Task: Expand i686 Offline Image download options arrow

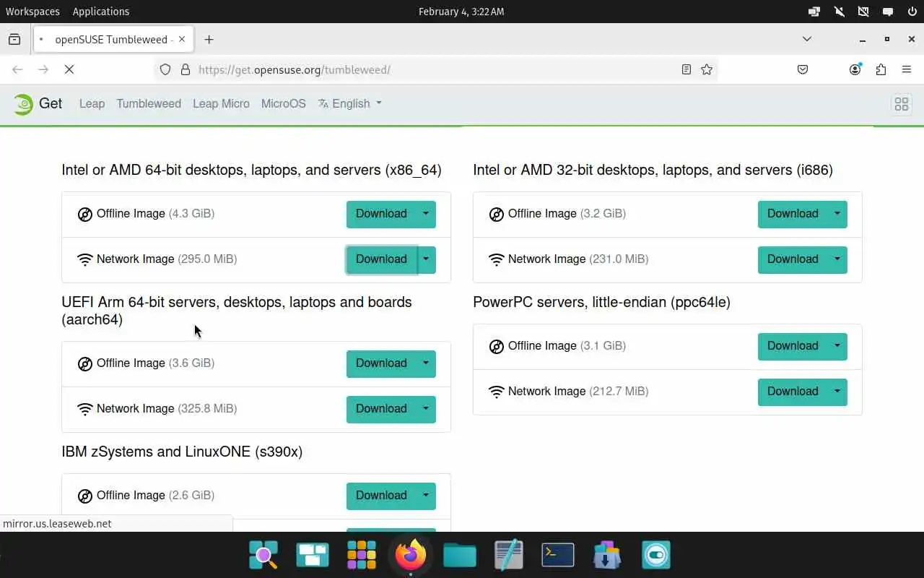Action: pyautogui.click(x=837, y=214)
